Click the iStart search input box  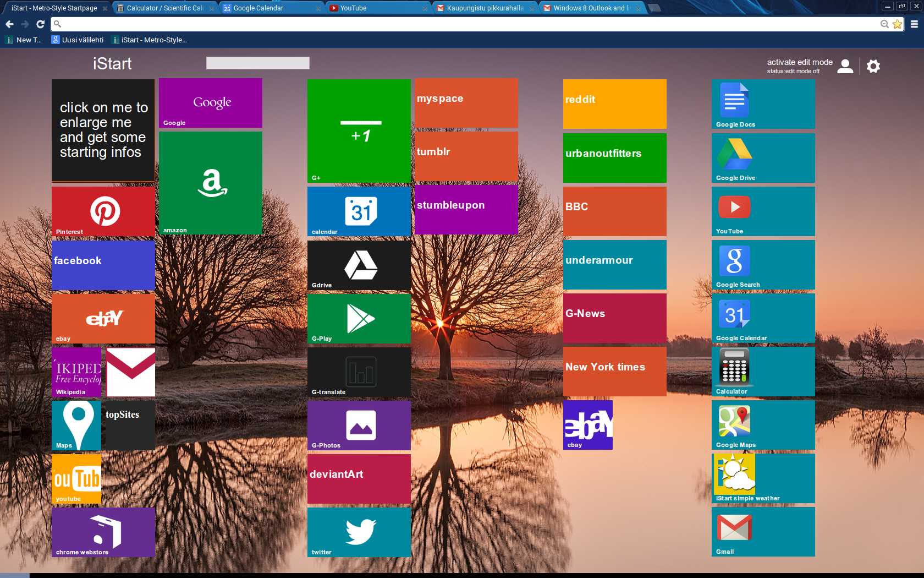(x=257, y=63)
